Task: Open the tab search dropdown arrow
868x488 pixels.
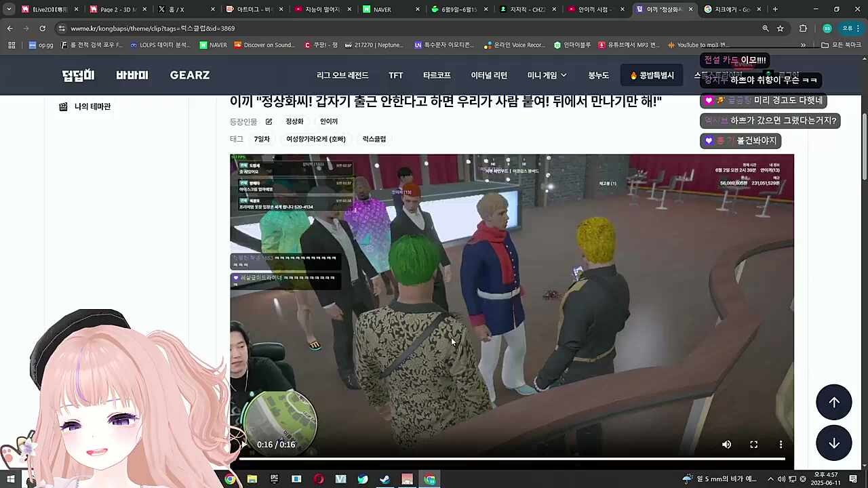Action: 9,9
